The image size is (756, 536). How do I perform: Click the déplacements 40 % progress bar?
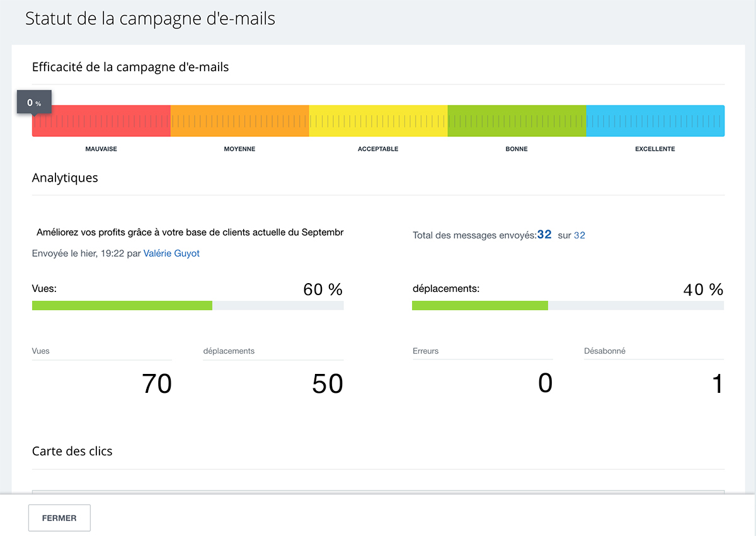pyautogui.click(x=568, y=306)
